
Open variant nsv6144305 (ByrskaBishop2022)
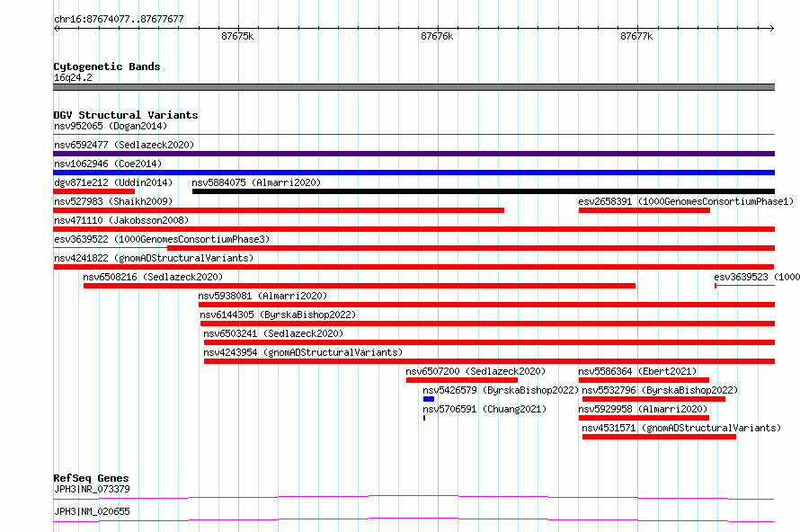[278, 315]
